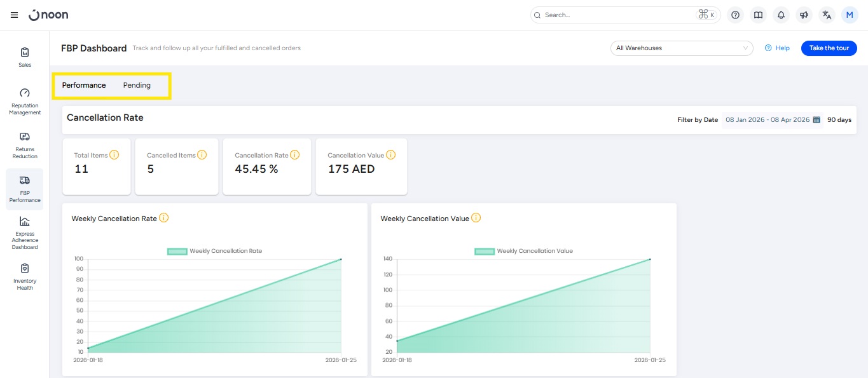Click the announcements megaphone icon
This screenshot has height=378, width=868.
pyautogui.click(x=804, y=15)
